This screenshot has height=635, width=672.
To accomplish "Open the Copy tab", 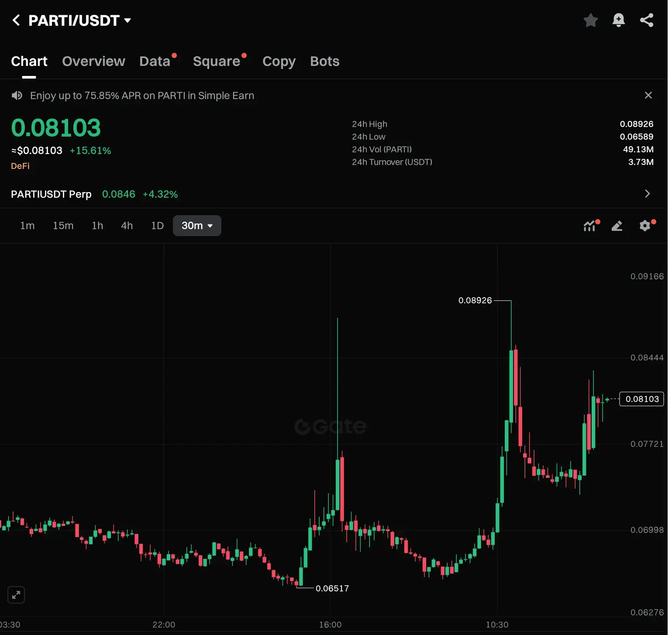I will click(x=279, y=62).
